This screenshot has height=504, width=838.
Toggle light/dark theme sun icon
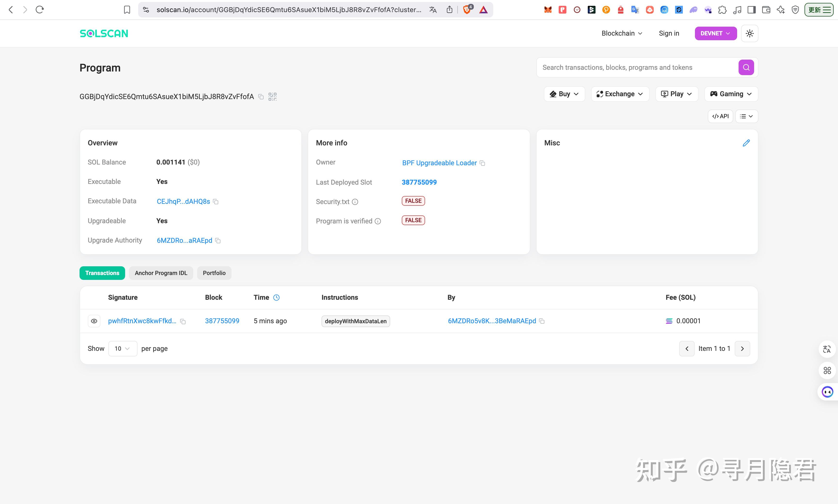749,33
